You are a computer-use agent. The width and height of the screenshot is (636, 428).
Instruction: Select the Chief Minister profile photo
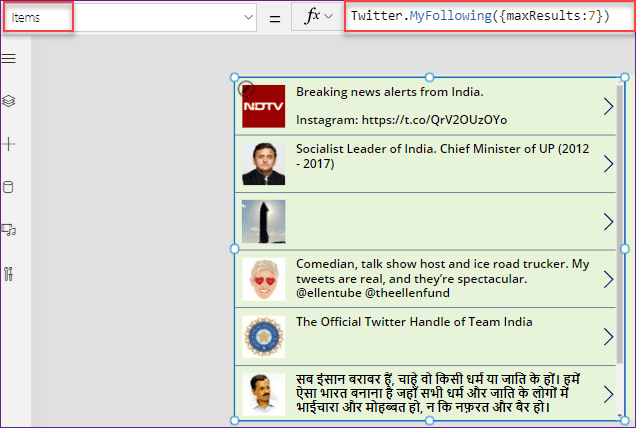[264, 164]
